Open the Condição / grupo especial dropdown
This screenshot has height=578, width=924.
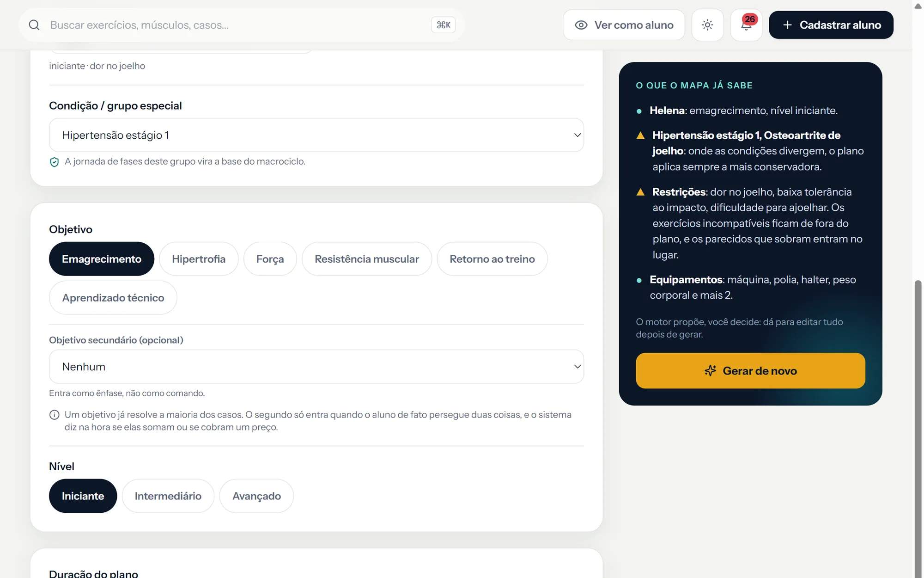tap(316, 135)
